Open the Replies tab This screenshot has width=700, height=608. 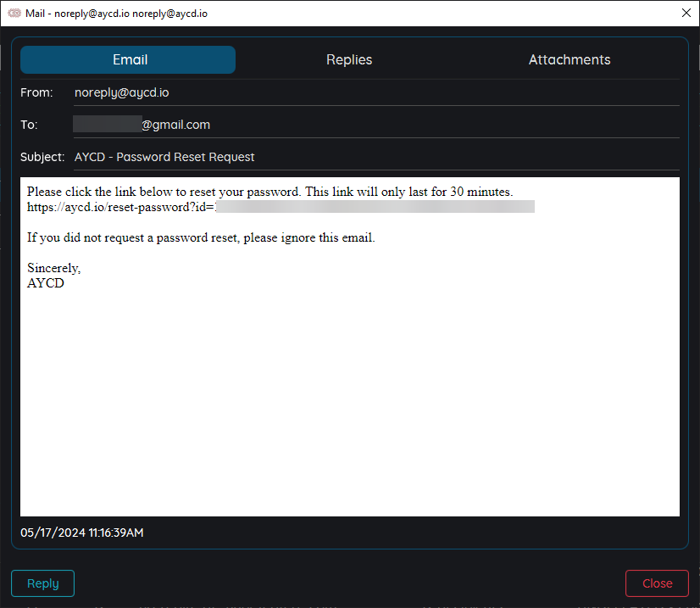coord(349,60)
